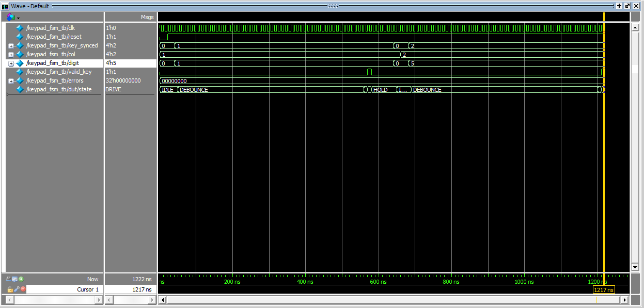The image size is (644, 308).
Task: Expand the errors bus signal
Action: pos(11,80)
